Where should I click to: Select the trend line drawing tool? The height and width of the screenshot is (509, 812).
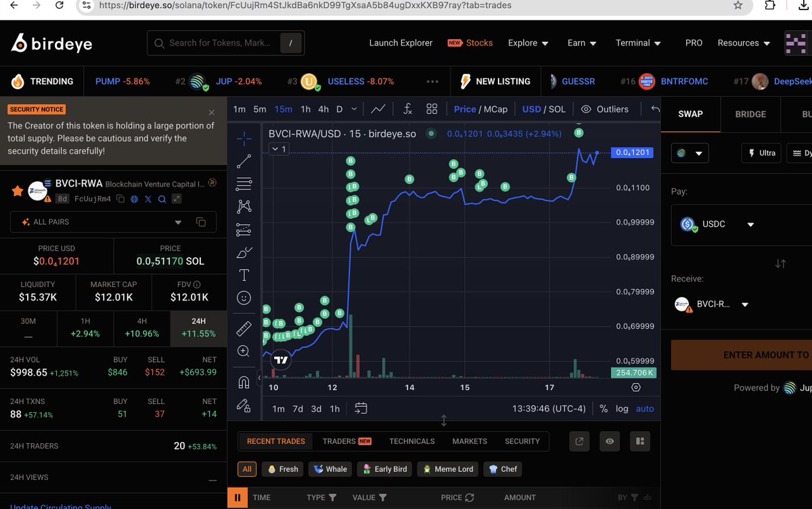click(244, 161)
